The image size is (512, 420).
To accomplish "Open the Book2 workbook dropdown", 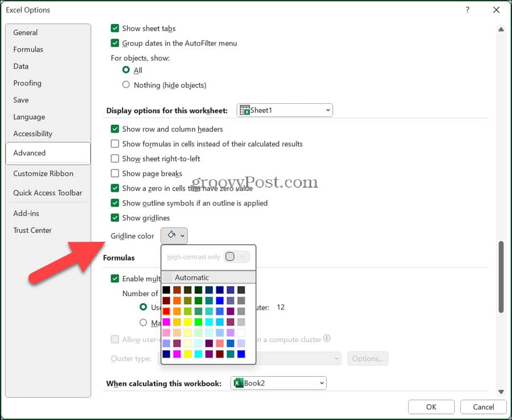I will click(279, 383).
